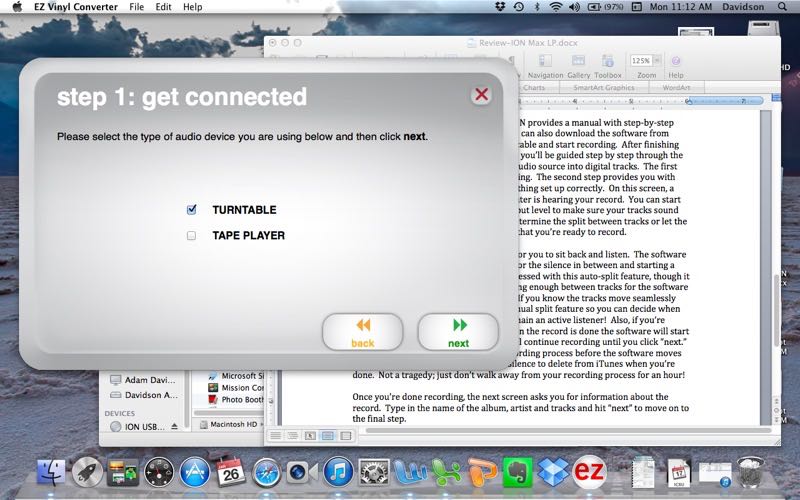Click the next button with green arrows
This screenshot has height=500, width=800.
pos(458,332)
